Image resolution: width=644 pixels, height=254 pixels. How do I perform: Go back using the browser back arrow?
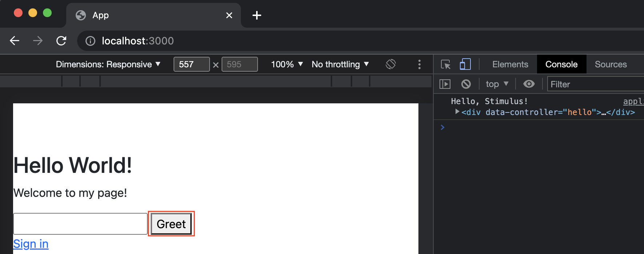pyautogui.click(x=15, y=41)
